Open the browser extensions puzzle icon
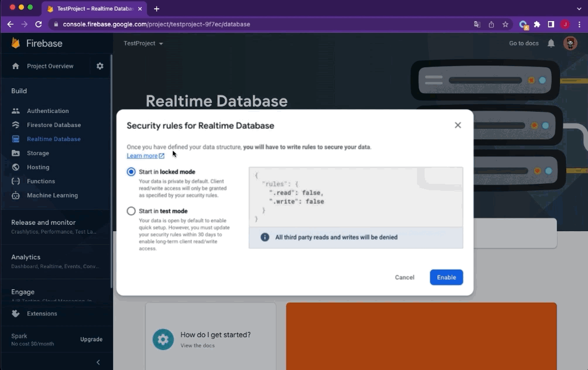This screenshot has height=370, width=588. 537,25
